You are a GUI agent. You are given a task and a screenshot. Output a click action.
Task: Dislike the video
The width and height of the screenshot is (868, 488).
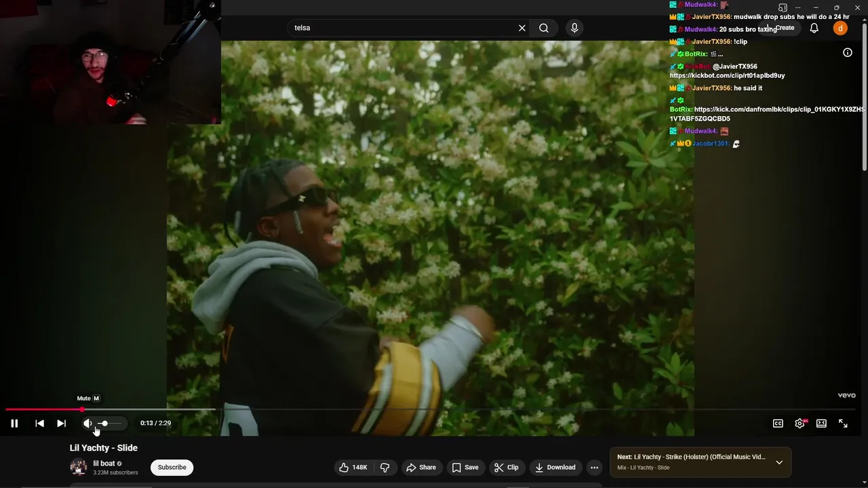tap(385, 467)
